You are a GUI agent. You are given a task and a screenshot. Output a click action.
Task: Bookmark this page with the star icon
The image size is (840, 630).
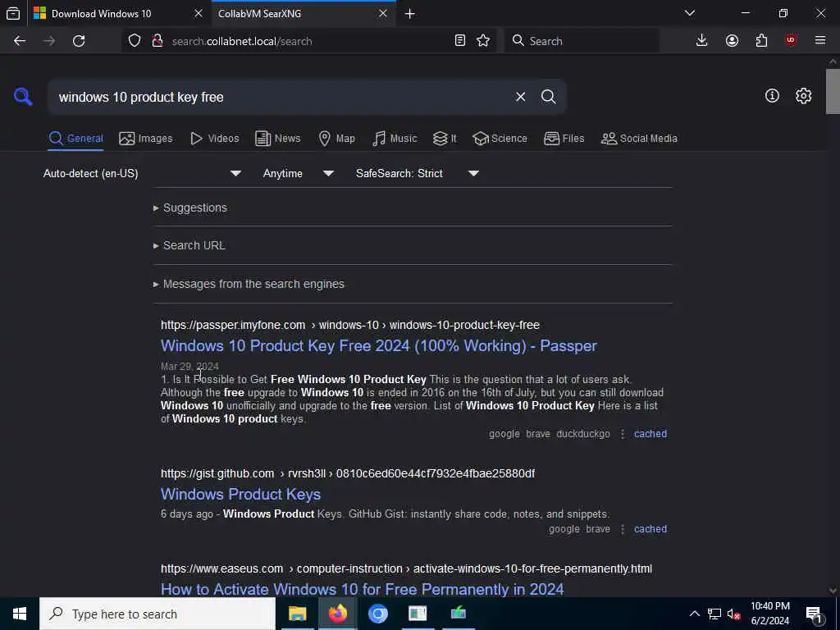tap(483, 41)
